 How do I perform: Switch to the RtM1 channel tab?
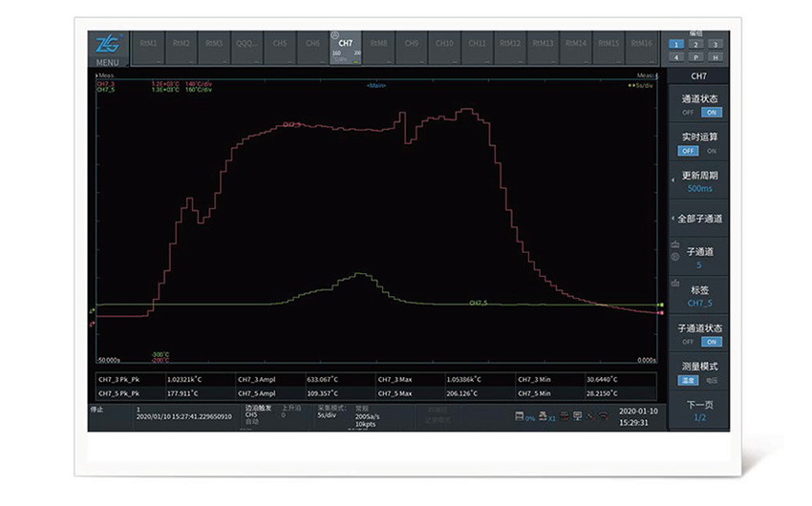[x=148, y=48]
